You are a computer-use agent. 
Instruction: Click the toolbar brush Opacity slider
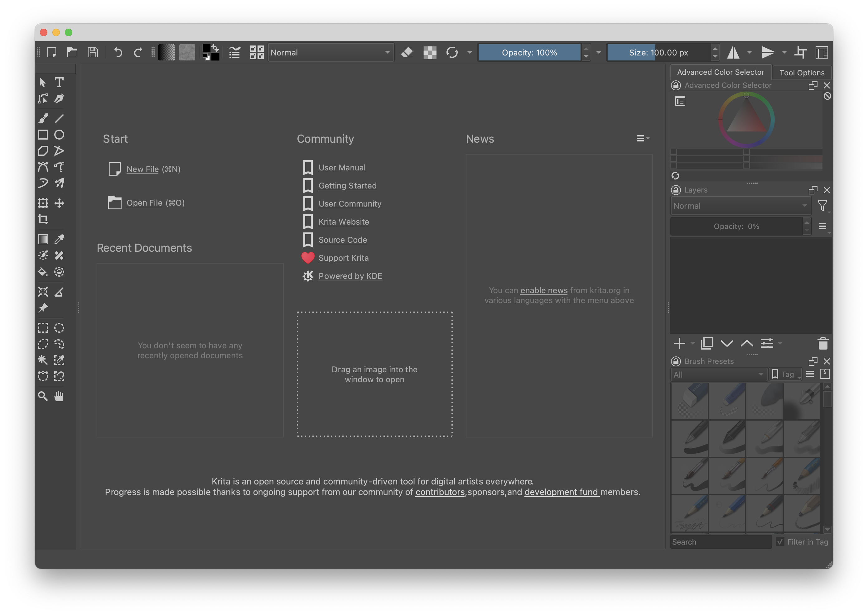point(529,52)
